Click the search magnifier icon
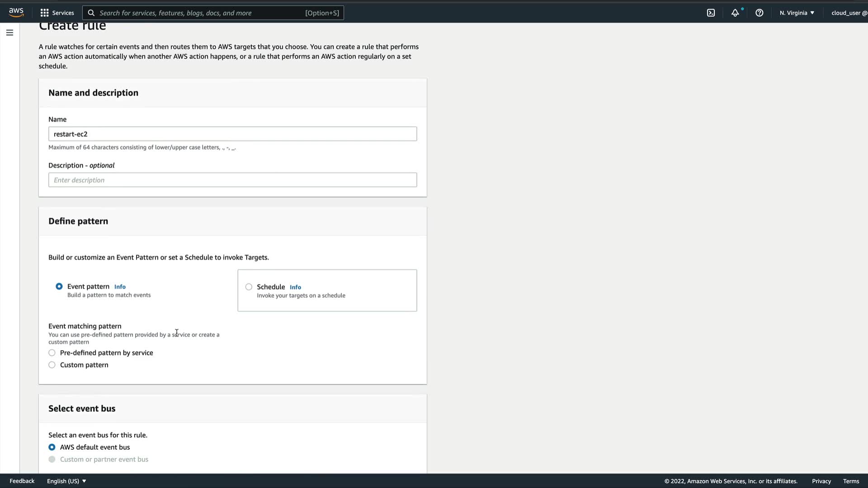868x488 pixels. click(x=91, y=13)
